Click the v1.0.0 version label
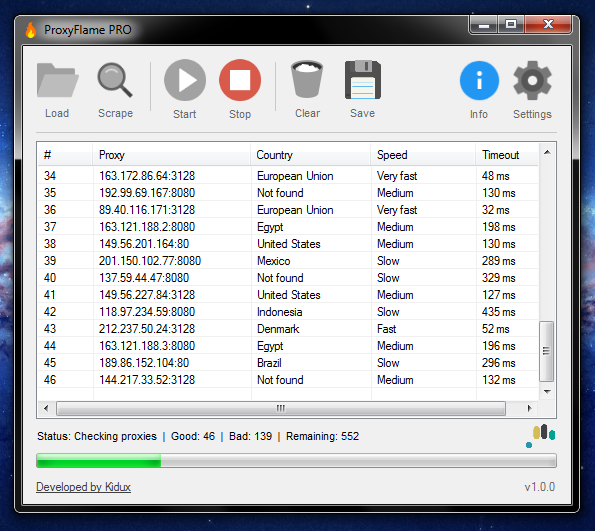 pyautogui.click(x=540, y=487)
